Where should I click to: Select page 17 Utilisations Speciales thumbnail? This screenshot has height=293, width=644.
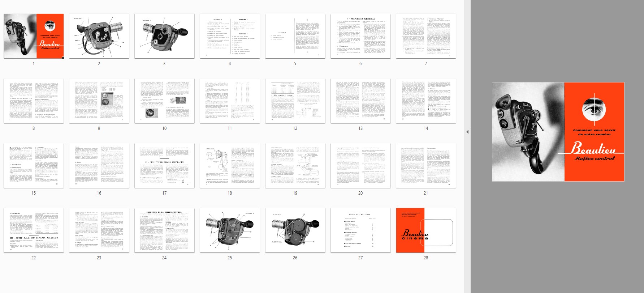click(164, 166)
